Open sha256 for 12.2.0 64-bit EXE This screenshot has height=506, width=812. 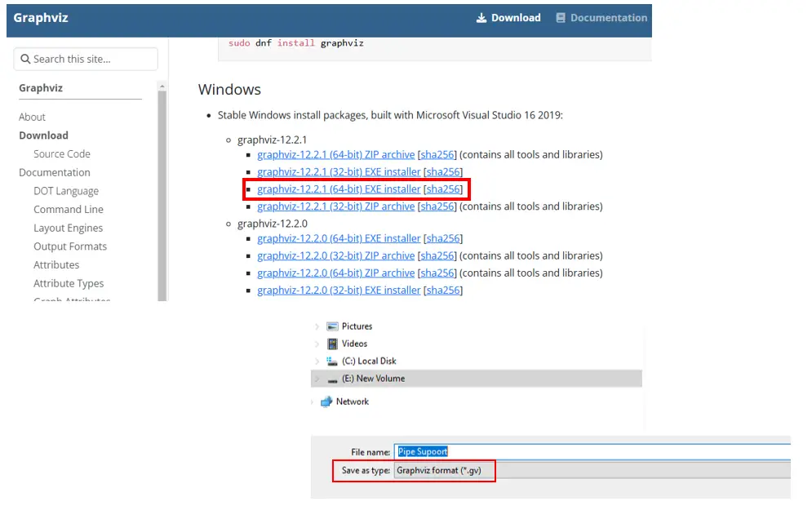point(443,239)
